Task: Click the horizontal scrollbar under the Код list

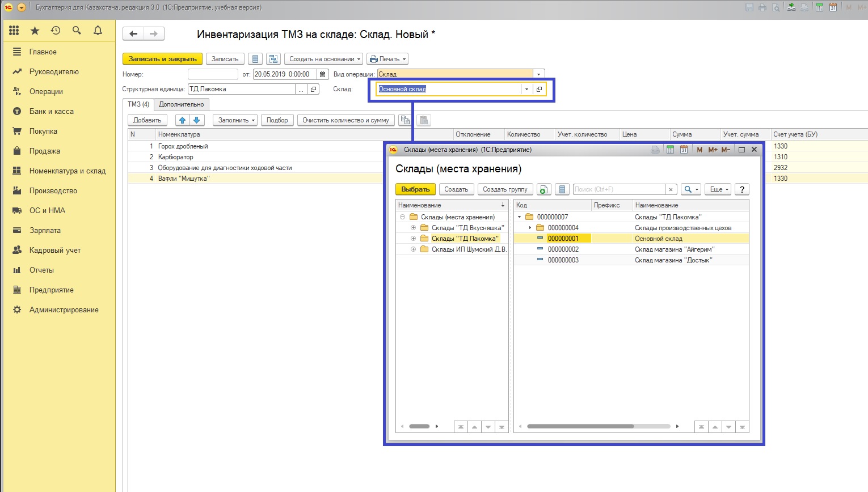Action: pyautogui.click(x=580, y=426)
